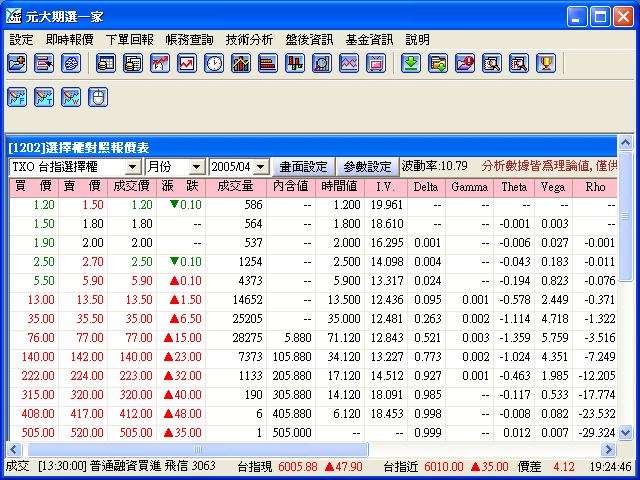Click the green download arrow toolbar icon
This screenshot has height=480, width=640.
tap(410, 63)
